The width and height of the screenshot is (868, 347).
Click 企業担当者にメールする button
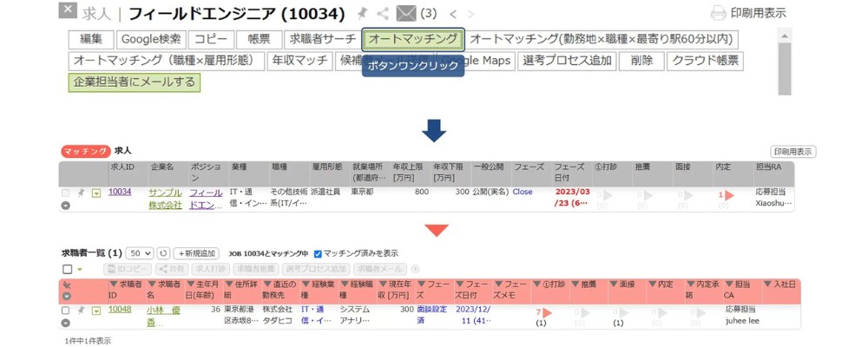pos(135,82)
